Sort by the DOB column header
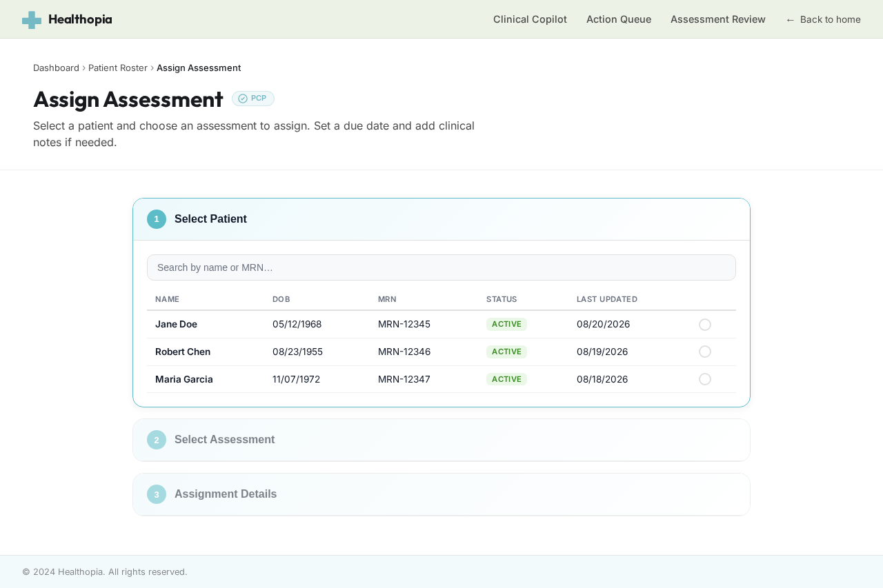883x588 pixels. tap(281, 299)
